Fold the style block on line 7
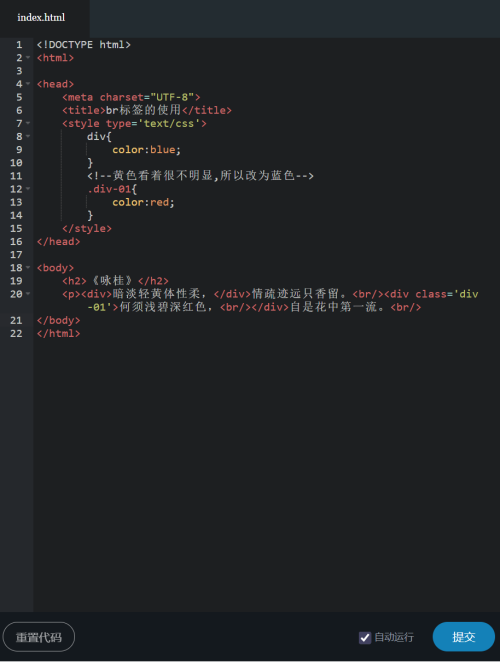 [28, 123]
